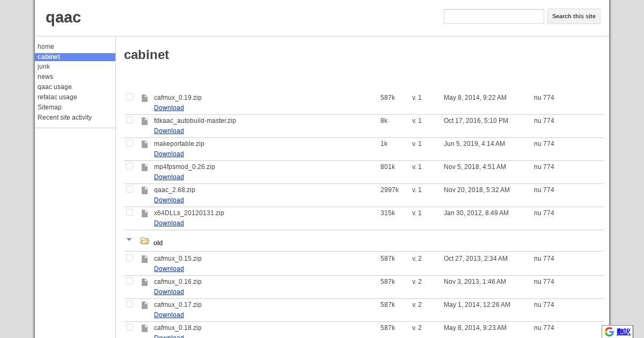Image resolution: width=644 pixels, height=338 pixels.
Task: Click the file icon for cafmux_0.18.zip
Action: point(144,328)
